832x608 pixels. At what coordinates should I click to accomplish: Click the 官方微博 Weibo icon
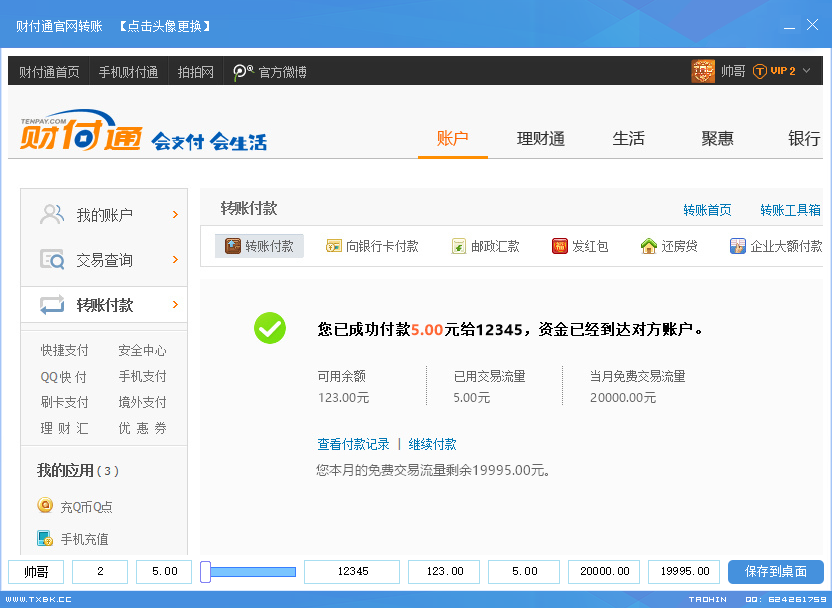243,72
